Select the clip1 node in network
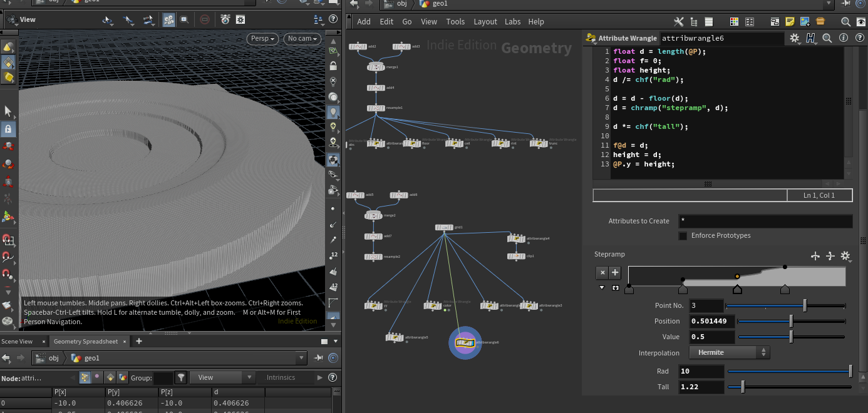The image size is (868, 413). coord(515,256)
